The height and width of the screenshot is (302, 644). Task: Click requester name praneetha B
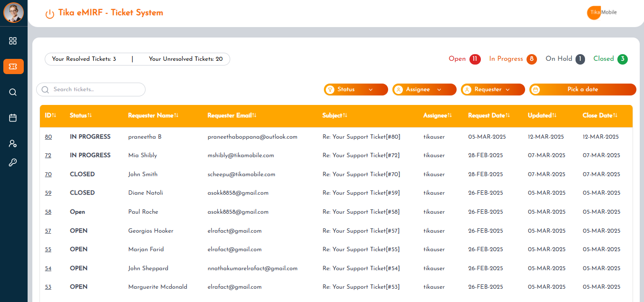coord(145,137)
